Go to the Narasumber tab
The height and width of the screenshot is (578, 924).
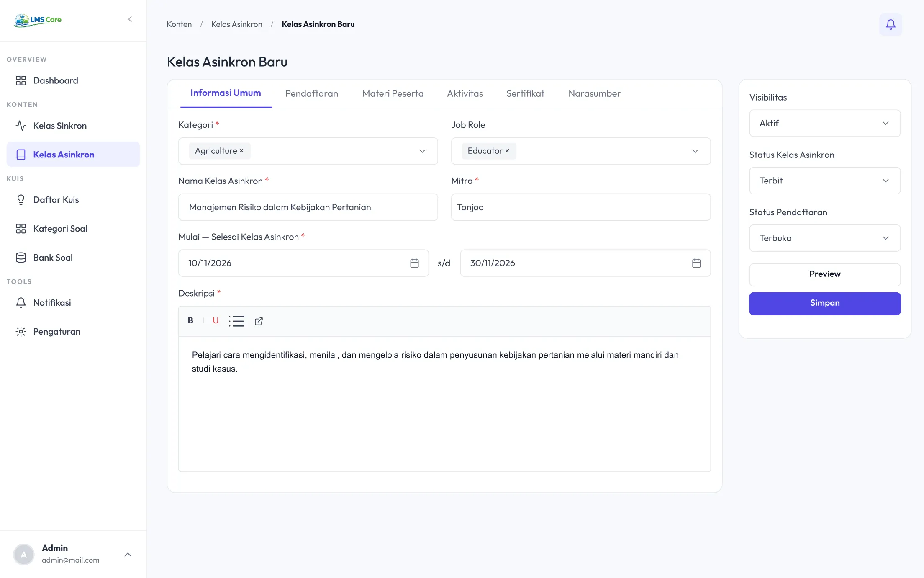pos(594,94)
